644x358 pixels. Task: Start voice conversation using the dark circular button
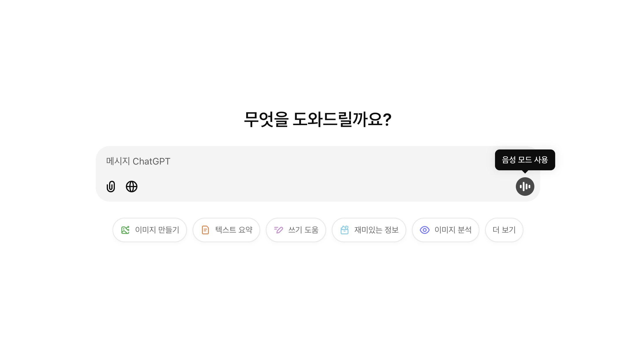coord(525,187)
